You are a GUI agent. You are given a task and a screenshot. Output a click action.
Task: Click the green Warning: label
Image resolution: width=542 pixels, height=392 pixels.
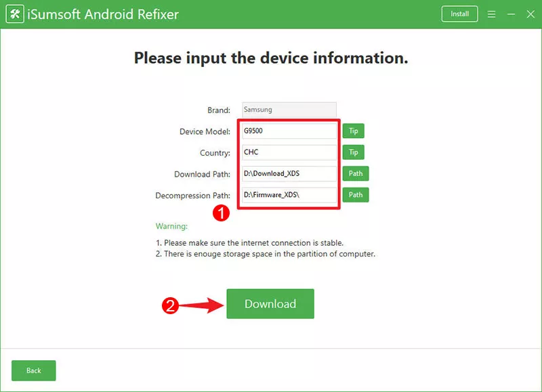click(171, 226)
